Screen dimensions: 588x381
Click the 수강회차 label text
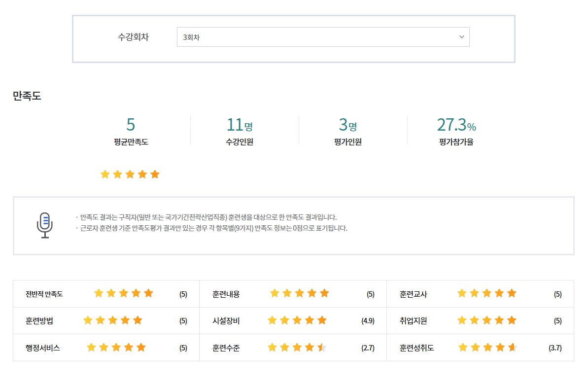coord(133,37)
